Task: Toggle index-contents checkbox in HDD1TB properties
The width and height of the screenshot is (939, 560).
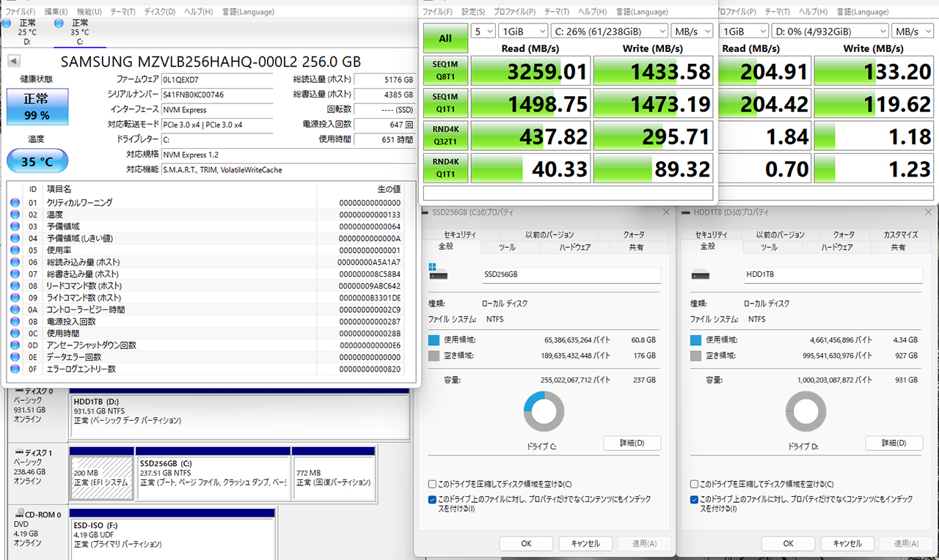Action: pos(695,499)
